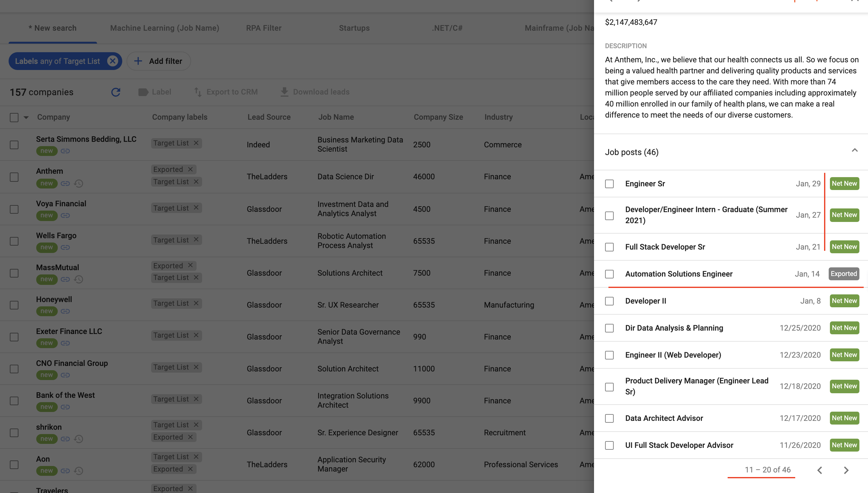The height and width of the screenshot is (493, 868).
Task: Open the Startups tab
Action: [x=354, y=28]
